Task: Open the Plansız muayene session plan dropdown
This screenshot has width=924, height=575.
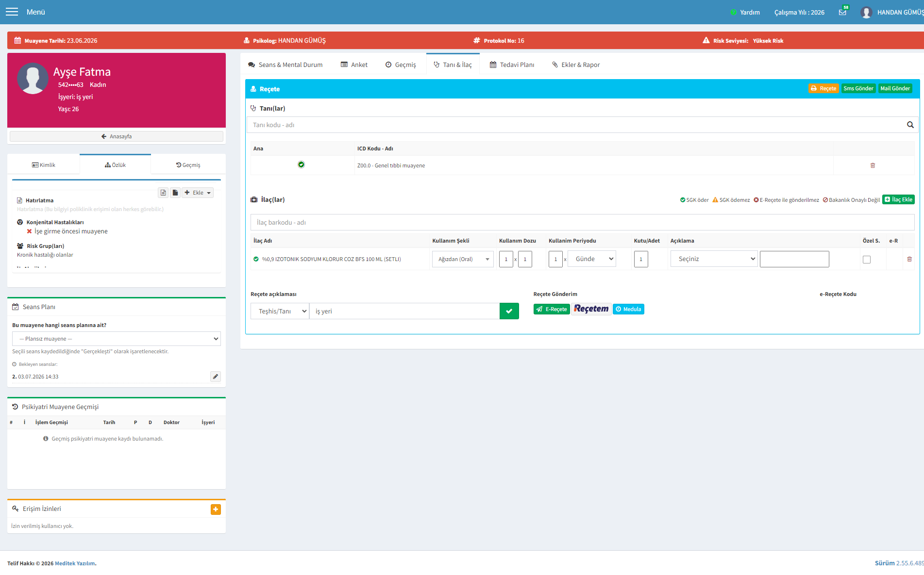Action: click(117, 339)
